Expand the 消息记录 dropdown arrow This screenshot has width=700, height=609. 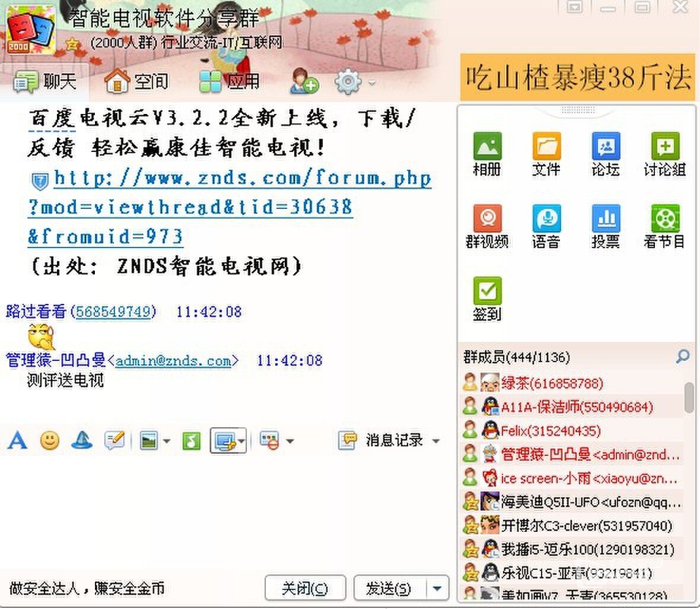[435, 442]
